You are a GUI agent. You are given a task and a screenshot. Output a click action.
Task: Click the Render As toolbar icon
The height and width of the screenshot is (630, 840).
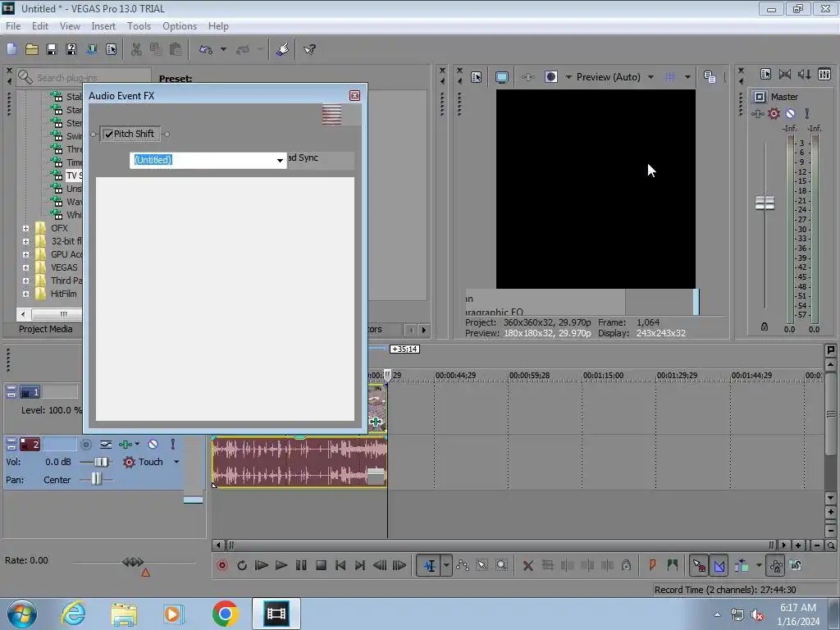pos(92,49)
